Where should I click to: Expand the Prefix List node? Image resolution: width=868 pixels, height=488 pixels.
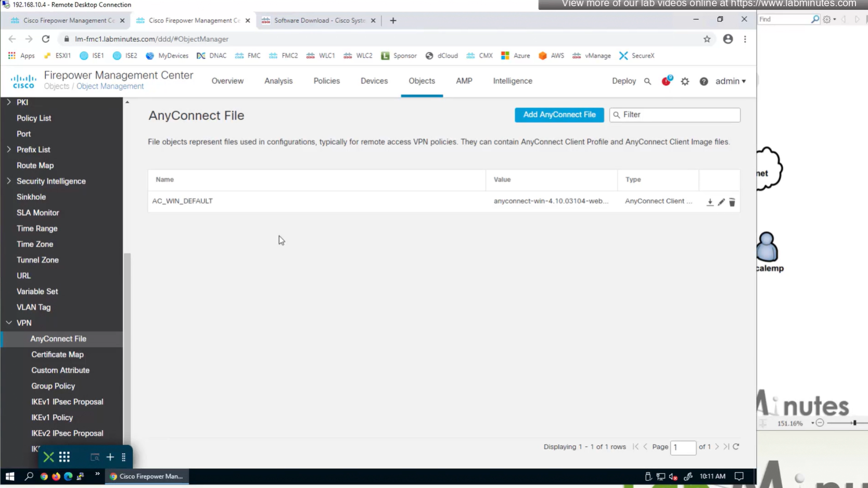pos(9,149)
